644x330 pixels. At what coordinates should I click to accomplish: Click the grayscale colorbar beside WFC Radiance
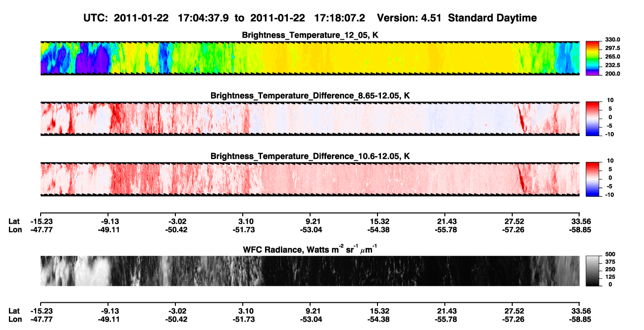coord(593,271)
